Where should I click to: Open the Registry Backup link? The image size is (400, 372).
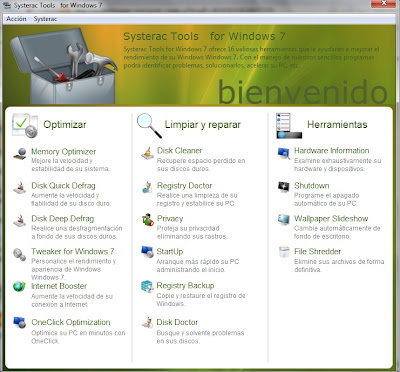point(185,286)
